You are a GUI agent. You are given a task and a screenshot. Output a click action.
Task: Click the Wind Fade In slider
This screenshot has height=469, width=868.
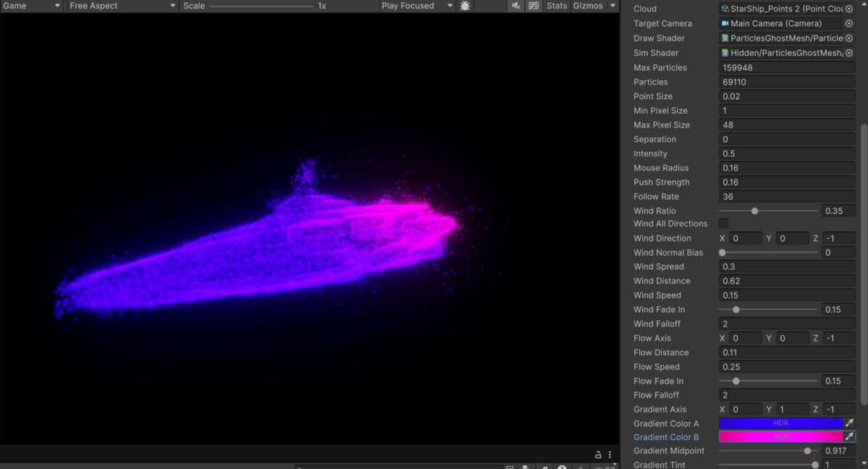768,310
